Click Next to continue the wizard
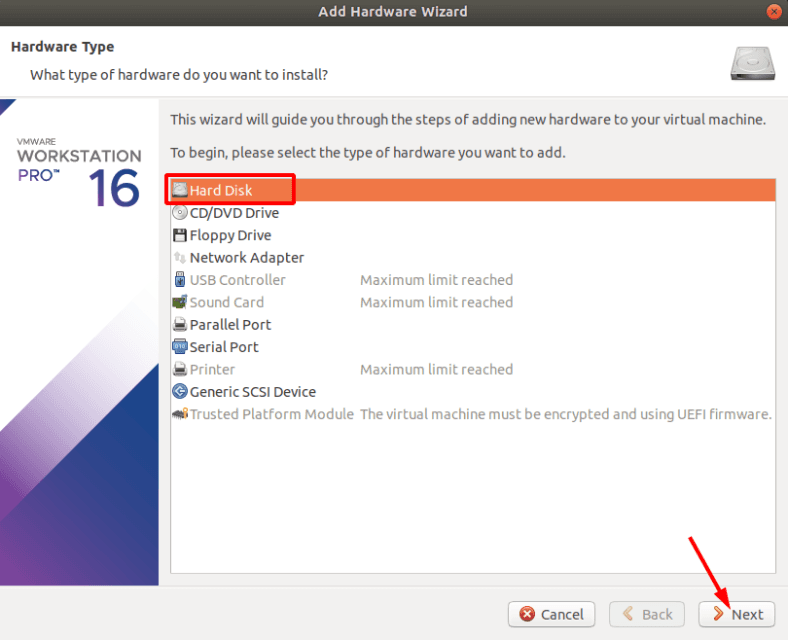This screenshot has width=788, height=640. click(x=737, y=614)
